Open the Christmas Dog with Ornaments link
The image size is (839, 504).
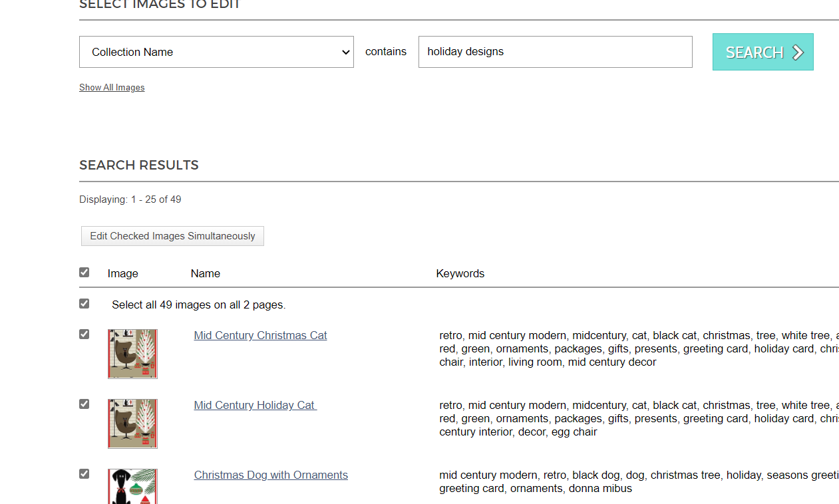click(271, 475)
